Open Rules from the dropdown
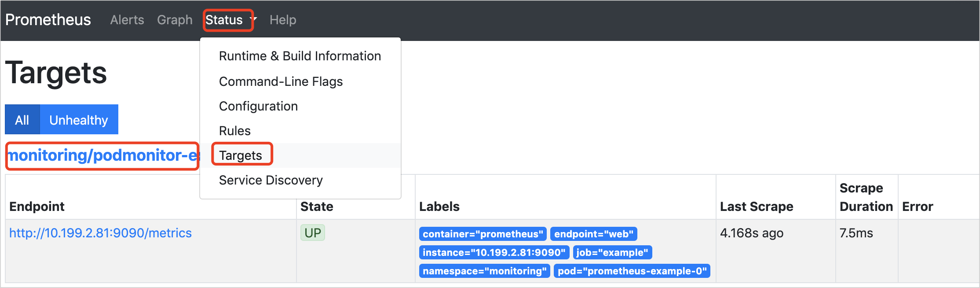This screenshot has height=288, width=980. (x=234, y=131)
